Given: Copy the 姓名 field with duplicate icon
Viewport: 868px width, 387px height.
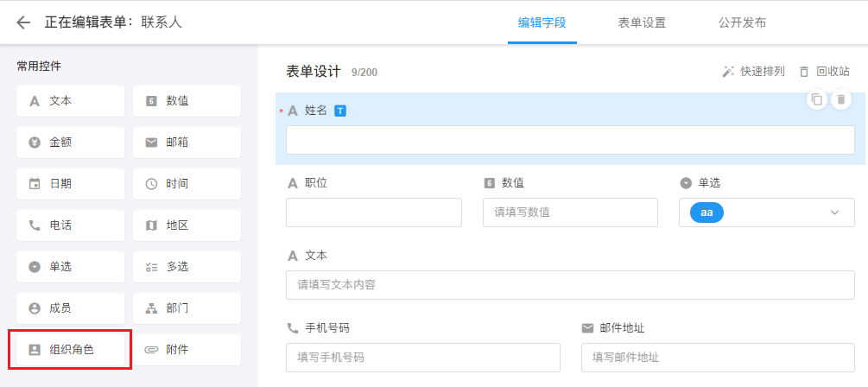Looking at the screenshot, I should [816, 100].
